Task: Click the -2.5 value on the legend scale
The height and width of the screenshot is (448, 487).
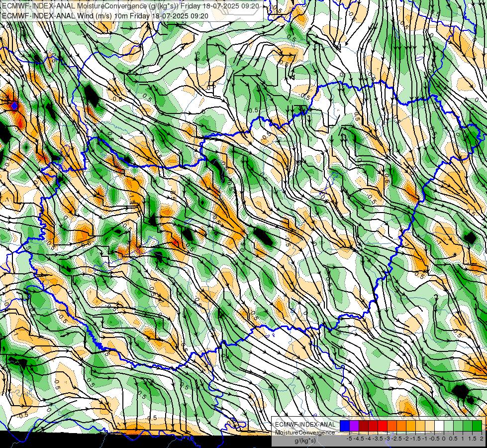Action: (396, 439)
